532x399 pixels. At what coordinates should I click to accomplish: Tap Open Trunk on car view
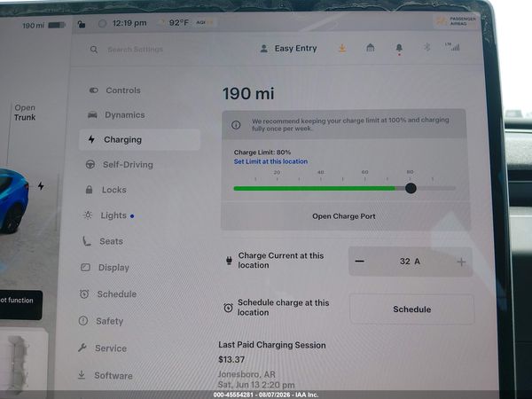(x=25, y=113)
